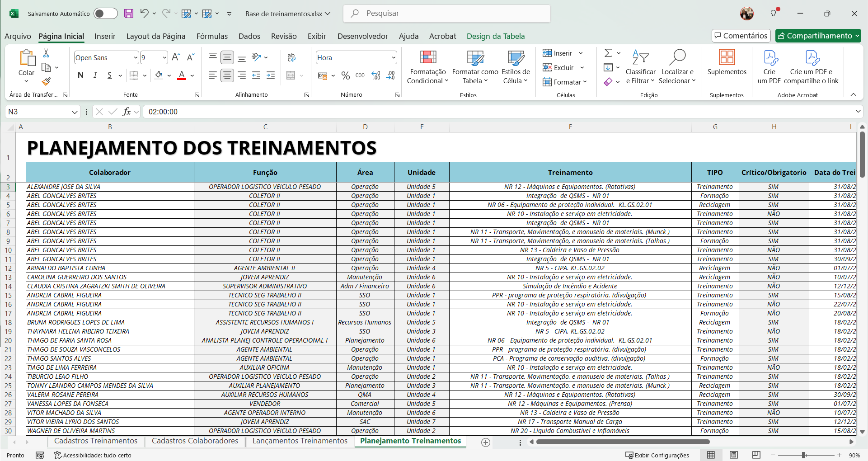Toggle italic formatting button
868x461 pixels.
[x=95, y=75]
